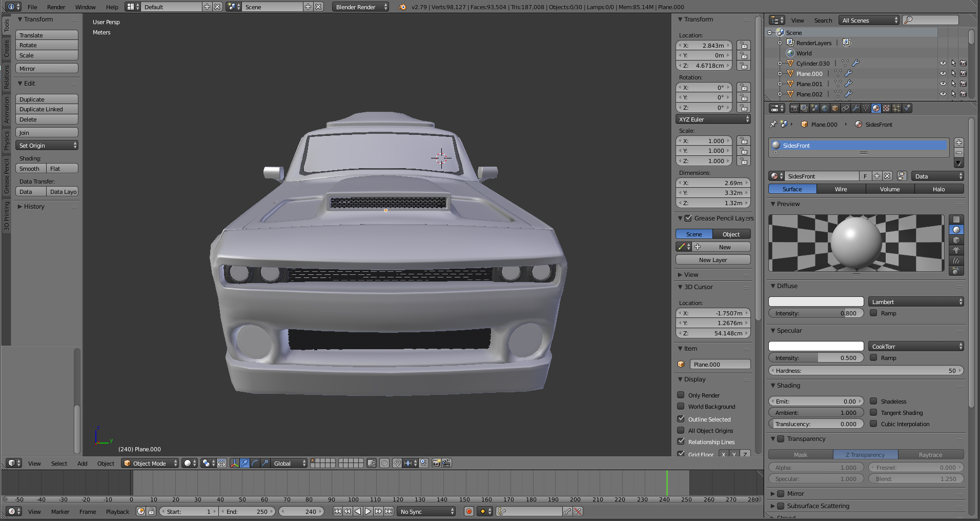This screenshot has width=980, height=521.
Task: Open the World properties globe tab
Action: point(825,108)
